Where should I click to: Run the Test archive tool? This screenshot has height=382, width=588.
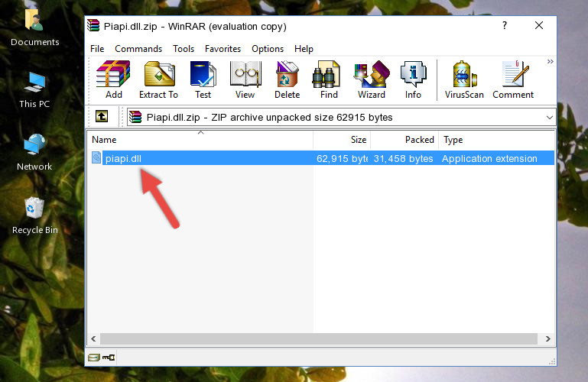[203, 79]
